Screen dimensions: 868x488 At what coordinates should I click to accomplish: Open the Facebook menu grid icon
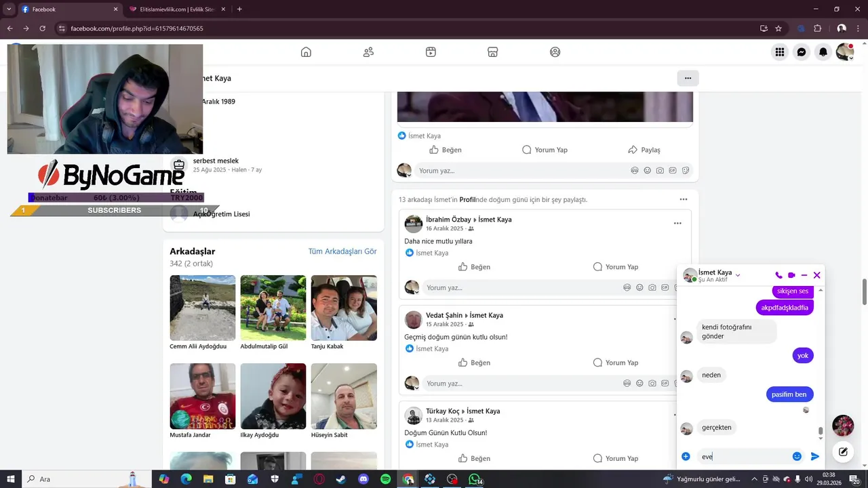click(x=780, y=52)
